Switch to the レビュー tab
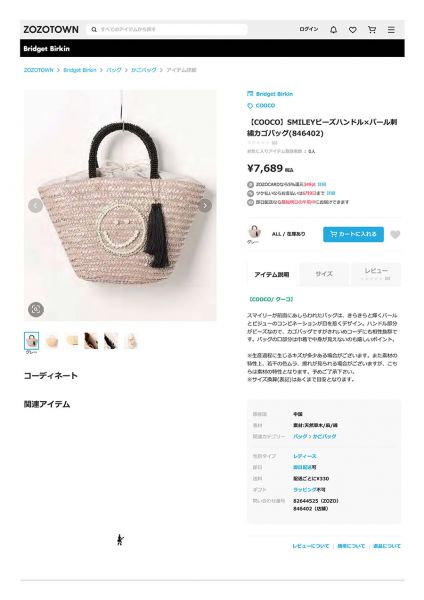 (x=377, y=274)
